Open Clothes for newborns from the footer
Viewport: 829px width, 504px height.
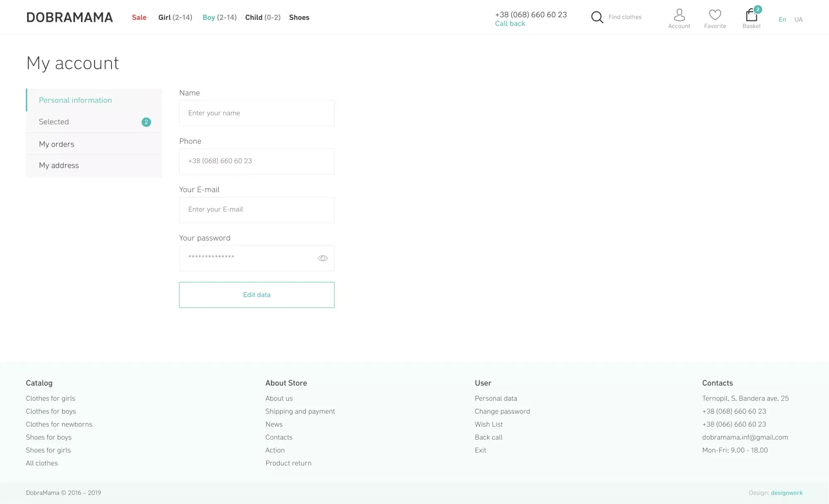click(x=59, y=424)
